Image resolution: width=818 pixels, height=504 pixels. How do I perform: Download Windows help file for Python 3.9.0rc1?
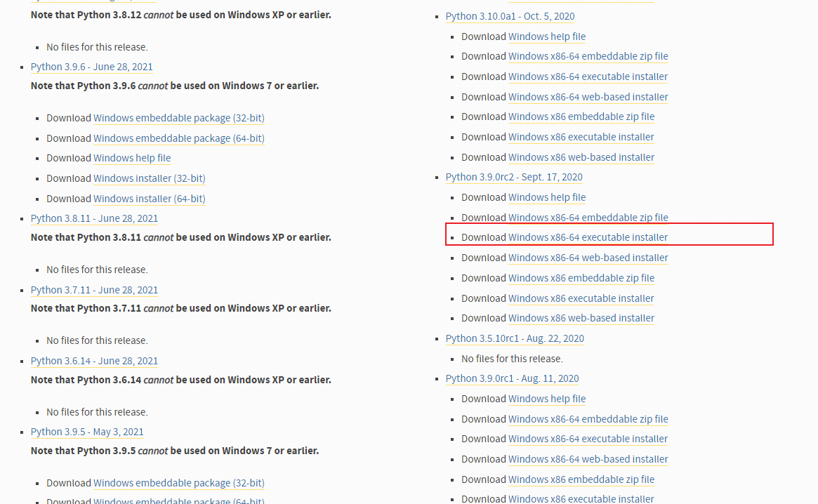pos(547,399)
